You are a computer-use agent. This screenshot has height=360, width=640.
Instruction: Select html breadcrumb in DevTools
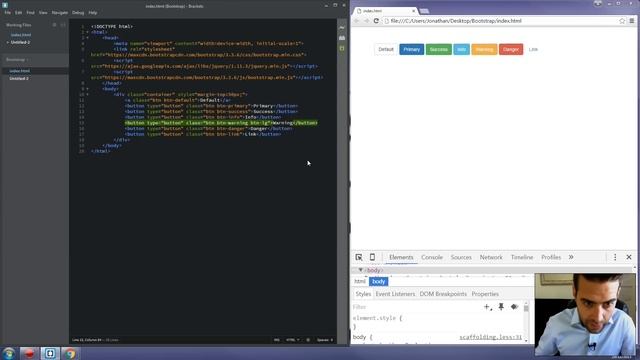click(360, 282)
